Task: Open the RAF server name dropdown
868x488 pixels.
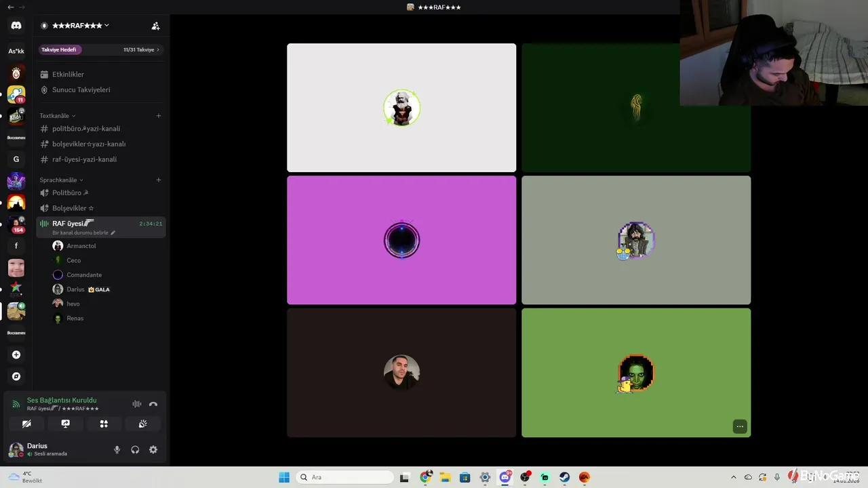Action: [x=81, y=26]
